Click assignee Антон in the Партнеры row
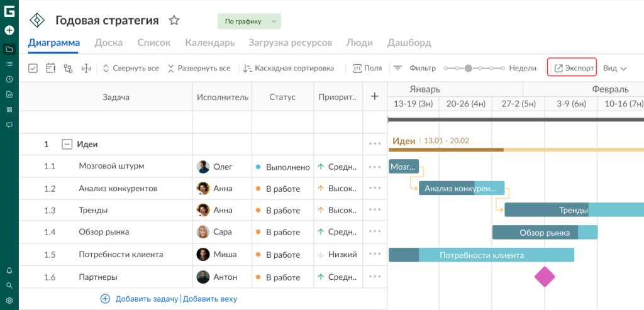644x310 pixels. [216, 277]
